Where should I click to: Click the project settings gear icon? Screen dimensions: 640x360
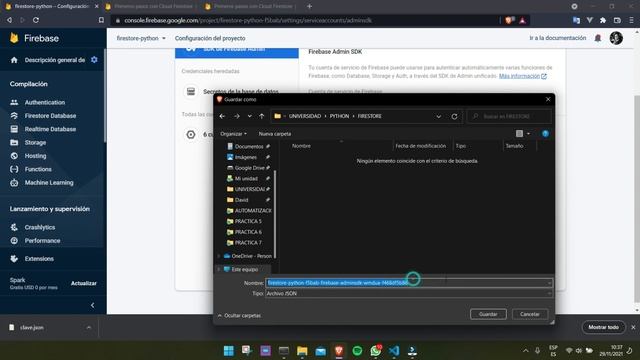94,60
